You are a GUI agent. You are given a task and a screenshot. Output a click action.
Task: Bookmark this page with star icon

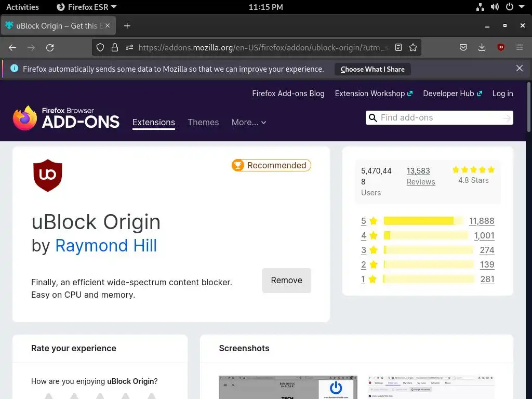(413, 47)
